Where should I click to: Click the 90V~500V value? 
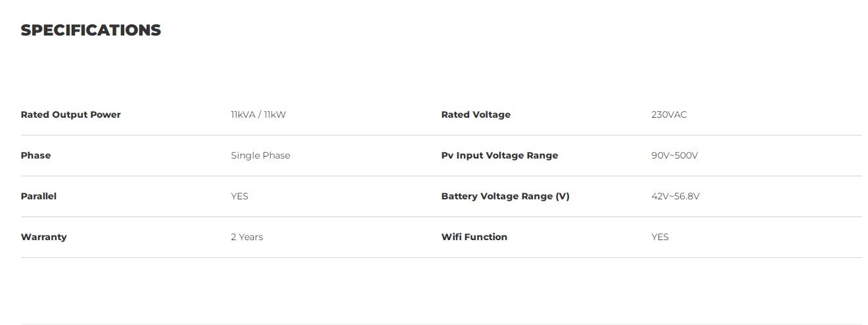(x=674, y=155)
